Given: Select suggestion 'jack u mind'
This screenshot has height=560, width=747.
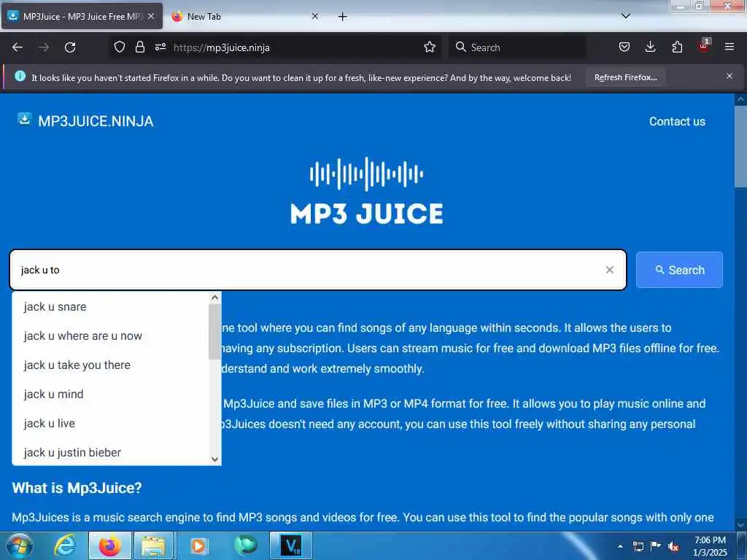Looking at the screenshot, I should click(x=111, y=394).
